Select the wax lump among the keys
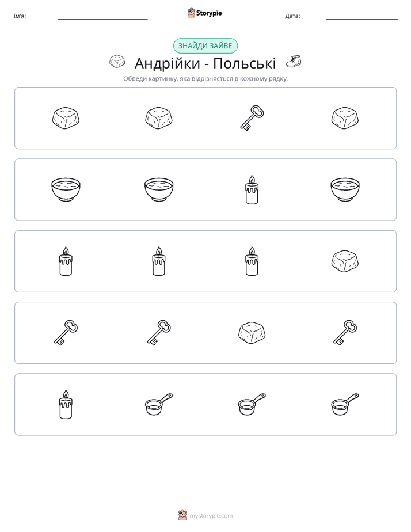 tap(252, 333)
